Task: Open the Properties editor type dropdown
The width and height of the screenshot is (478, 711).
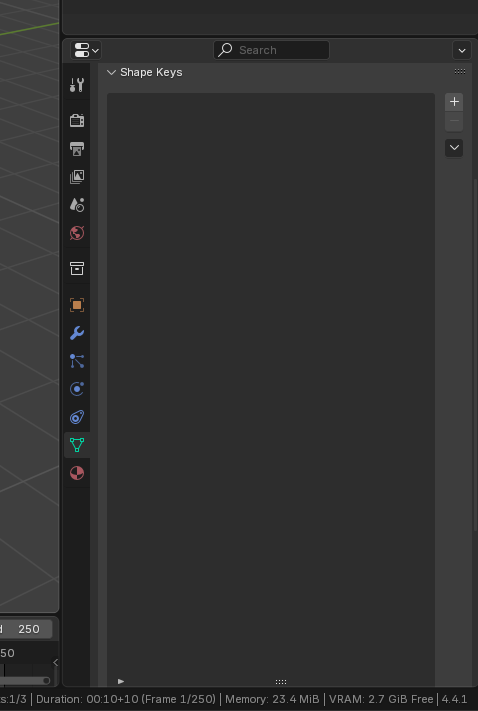Action: pyautogui.click(x=86, y=50)
